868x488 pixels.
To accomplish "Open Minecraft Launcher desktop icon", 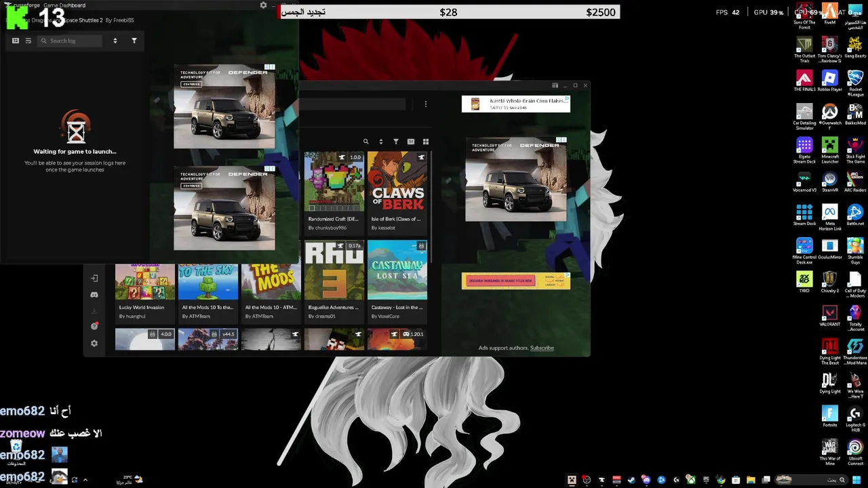I will (829, 150).
